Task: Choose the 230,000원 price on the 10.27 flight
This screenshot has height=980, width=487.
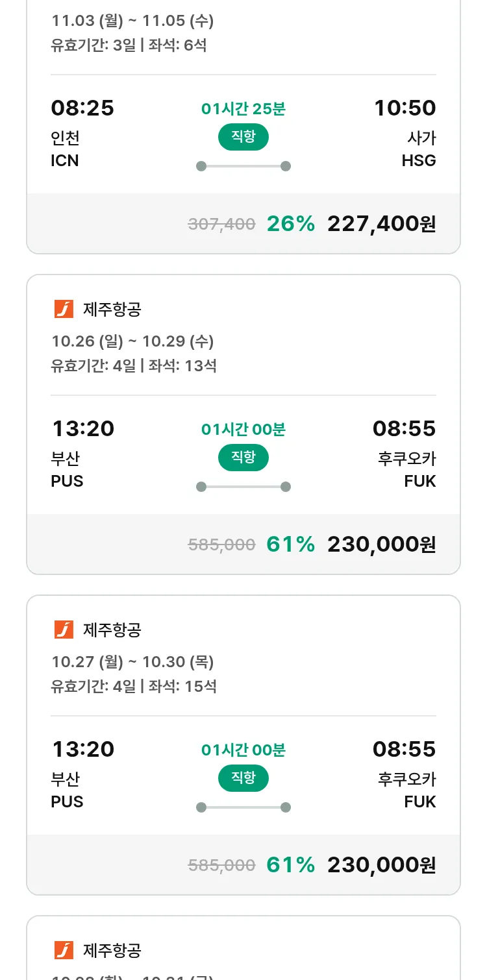Action: coord(381,865)
